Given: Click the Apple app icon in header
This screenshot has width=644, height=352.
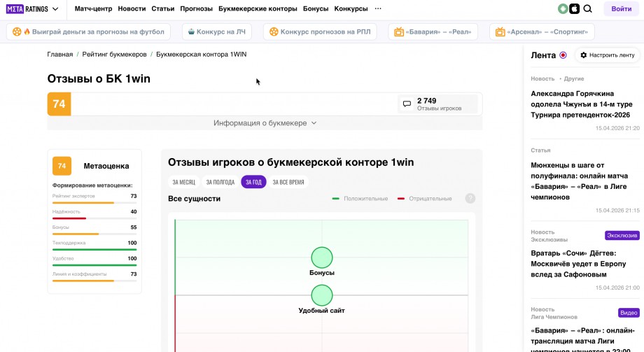Looking at the screenshot, I should click(x=574, y=8).
